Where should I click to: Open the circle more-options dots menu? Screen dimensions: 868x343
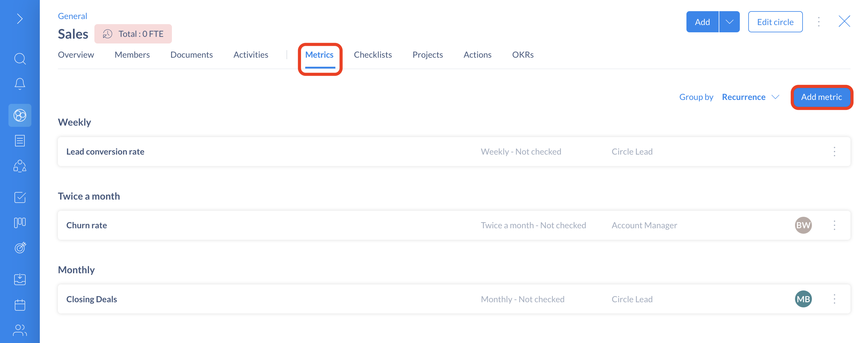pyautogui.click(x=819, y=22)
